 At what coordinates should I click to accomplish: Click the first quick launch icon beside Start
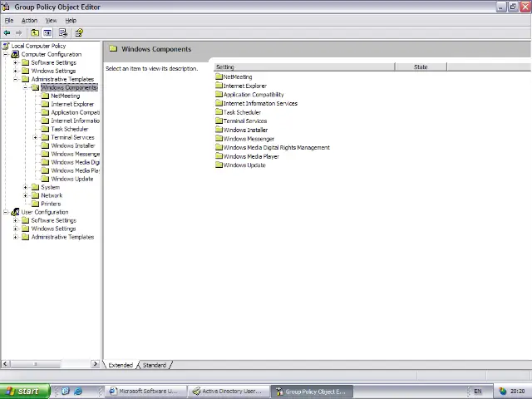tap(66, 392)
